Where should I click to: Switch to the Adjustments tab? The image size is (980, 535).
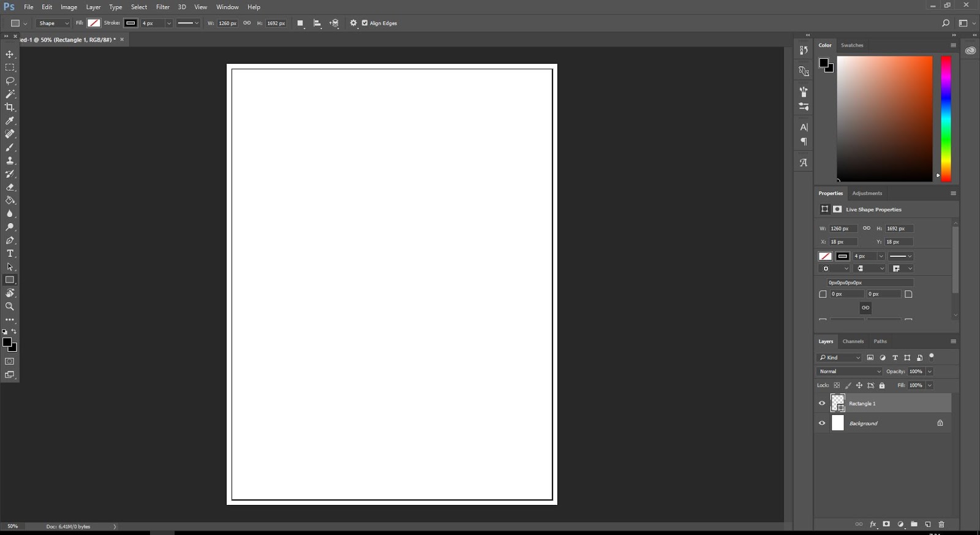[x=867, y=193]
